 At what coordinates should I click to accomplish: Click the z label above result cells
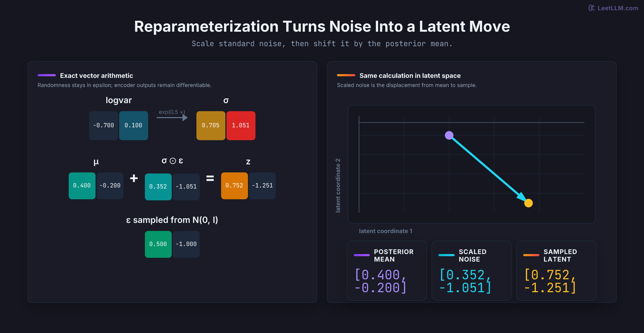point(248,162)
